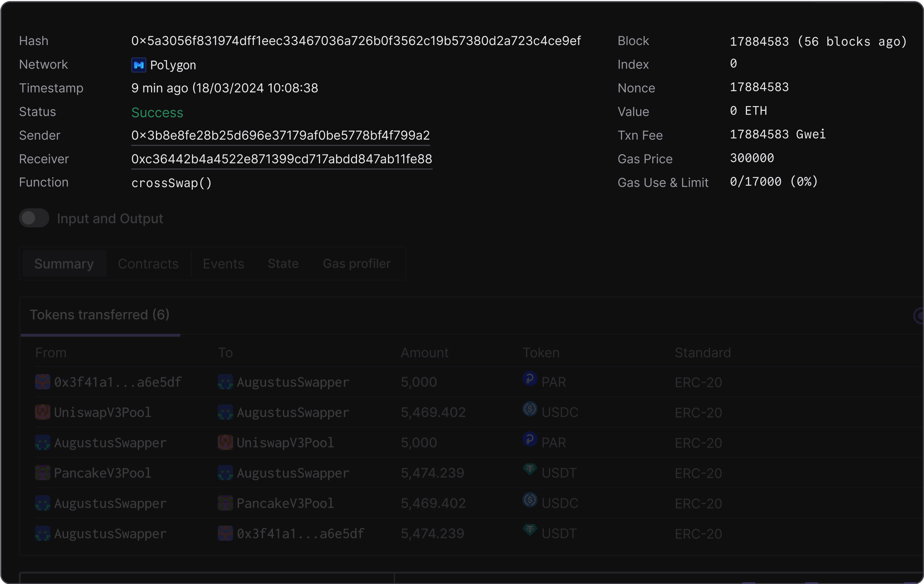924x584 pixels.
Task: Click UniswapV3Pool identicon in second row From
Action: pos(43,412)
